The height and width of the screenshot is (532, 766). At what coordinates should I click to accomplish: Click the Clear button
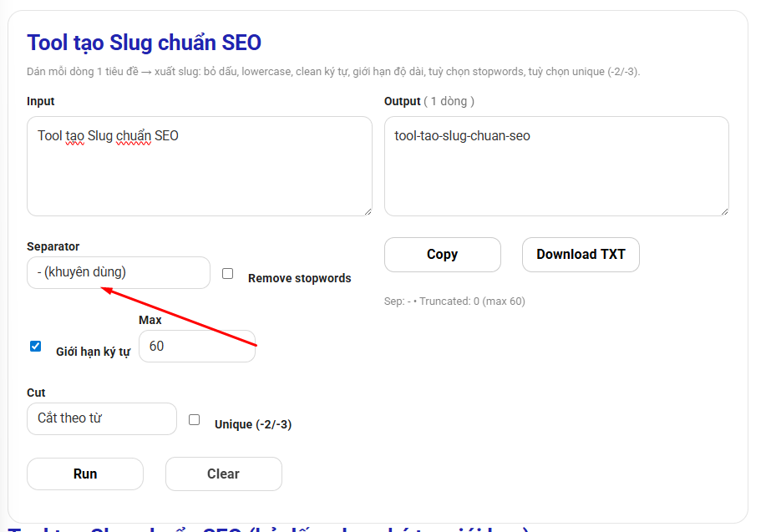tap(223, 474)
